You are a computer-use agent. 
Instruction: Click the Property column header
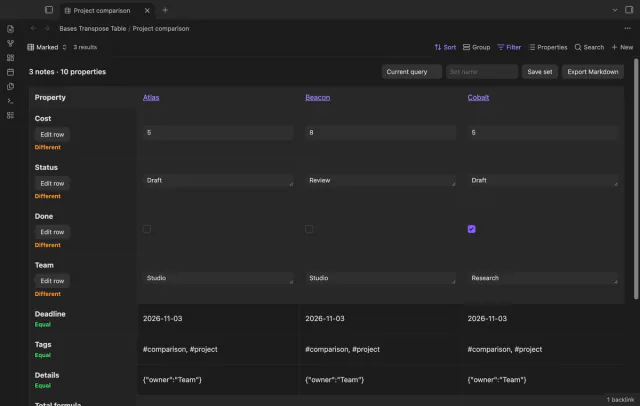coord(50,98)
